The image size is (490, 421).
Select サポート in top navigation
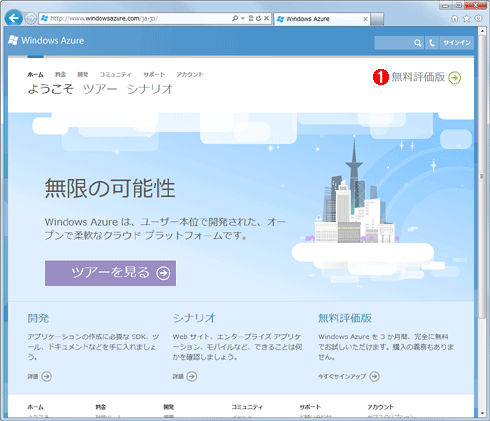click(154, 74)
